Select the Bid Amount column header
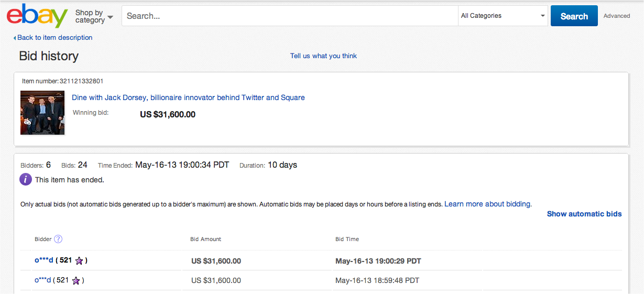 pyautogui.click(x=206, y=239)
